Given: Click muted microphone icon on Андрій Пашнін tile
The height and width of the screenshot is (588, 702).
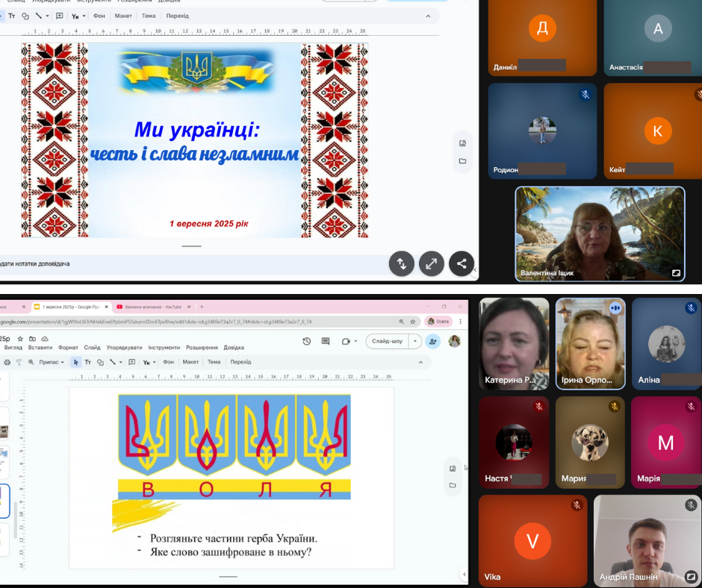Looking at the screenshot, I should [x=692, y=504].
